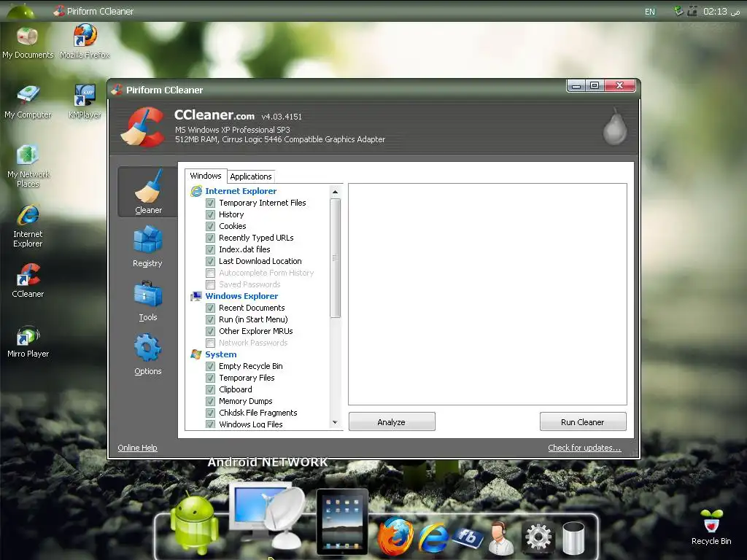Screen dimensions: 747x560
Task: Open the Online Help link
Action: 137,448
